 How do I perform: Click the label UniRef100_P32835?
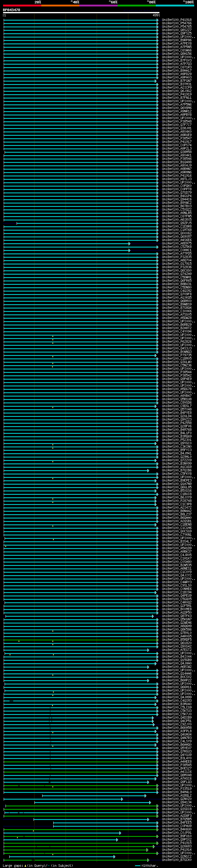(177, 257)
